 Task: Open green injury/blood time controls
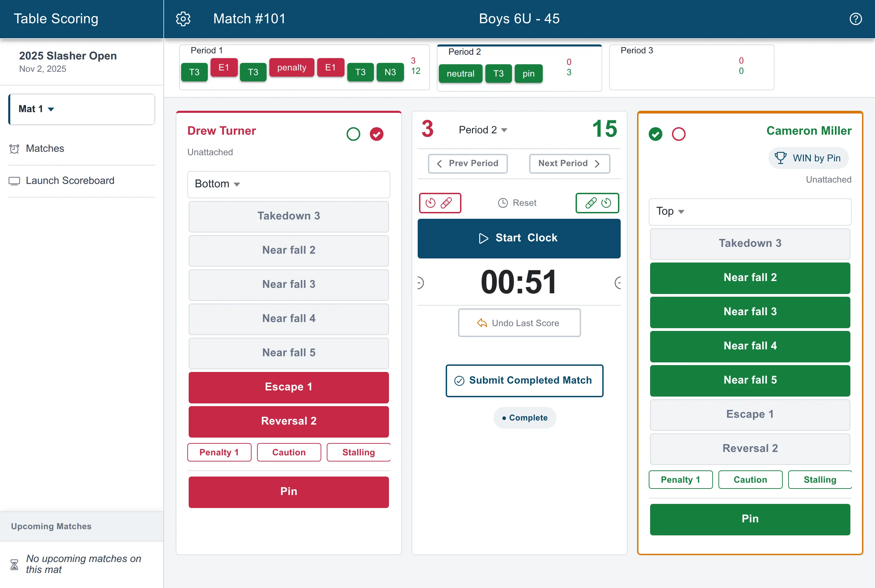pyautogui.click(x=597, y=203)
